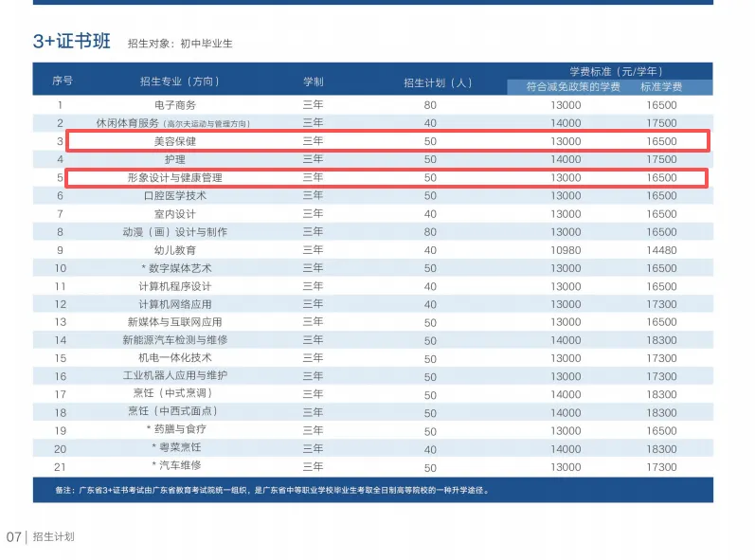This screenshot has width=755, height=560.
Task: Select the '粤菜烹饪' major cell
Action: point(176,447)
